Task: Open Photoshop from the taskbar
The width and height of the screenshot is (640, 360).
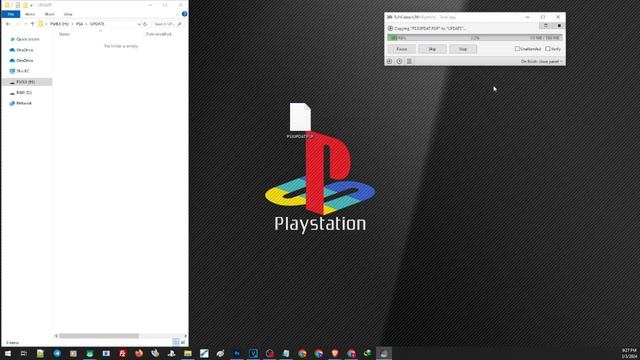Action: pyautogui.click(x=237, y=353)
